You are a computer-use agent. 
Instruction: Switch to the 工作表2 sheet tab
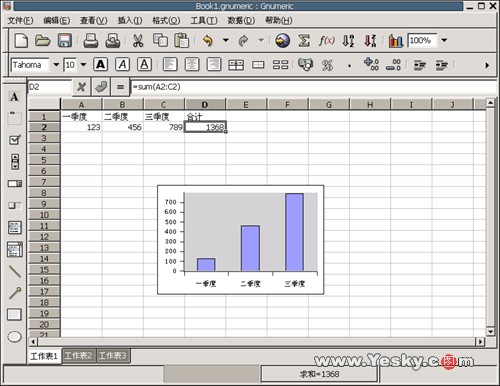tap(79, 356)
